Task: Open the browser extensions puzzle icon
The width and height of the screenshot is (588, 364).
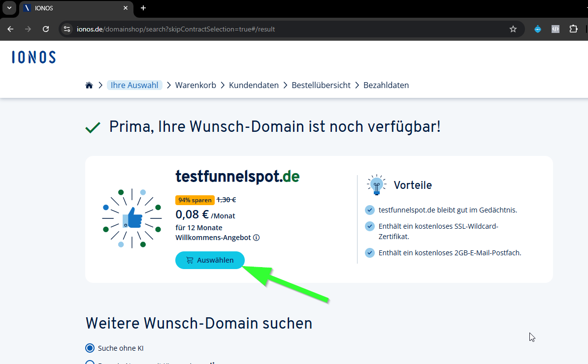Action: coord(573,29)
